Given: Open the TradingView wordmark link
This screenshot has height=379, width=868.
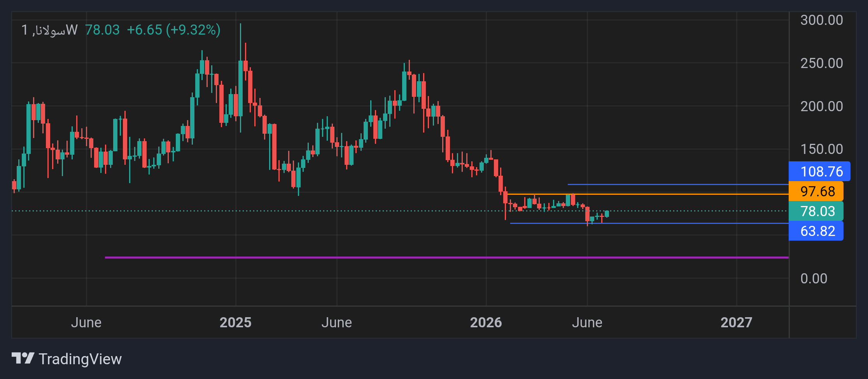Looking at the screenshot, I should pyautogui.click(x=80, y=359).
